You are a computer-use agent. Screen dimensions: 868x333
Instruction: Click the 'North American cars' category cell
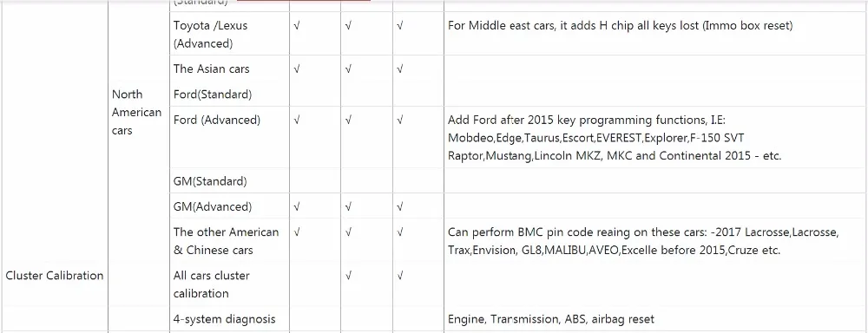click(x=137, y=112)
